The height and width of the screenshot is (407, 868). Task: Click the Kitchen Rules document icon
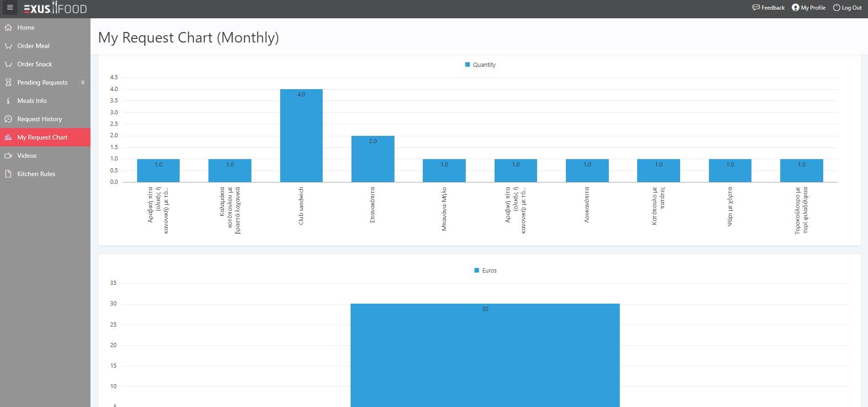8,174
